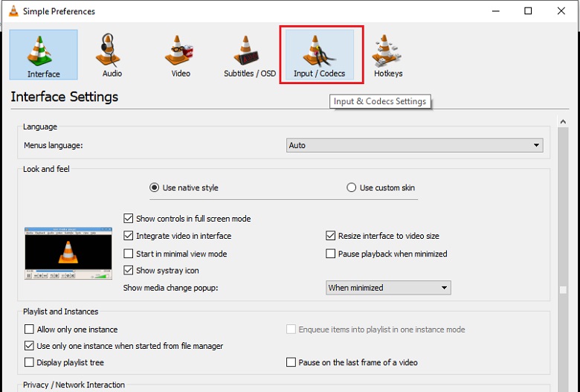Click the Show media change popup: label
This screenshot has width=580, height=392.
[x=170, y=288]
